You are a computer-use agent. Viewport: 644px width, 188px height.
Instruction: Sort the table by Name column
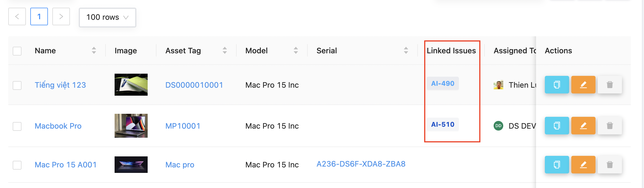pos(94,51)
